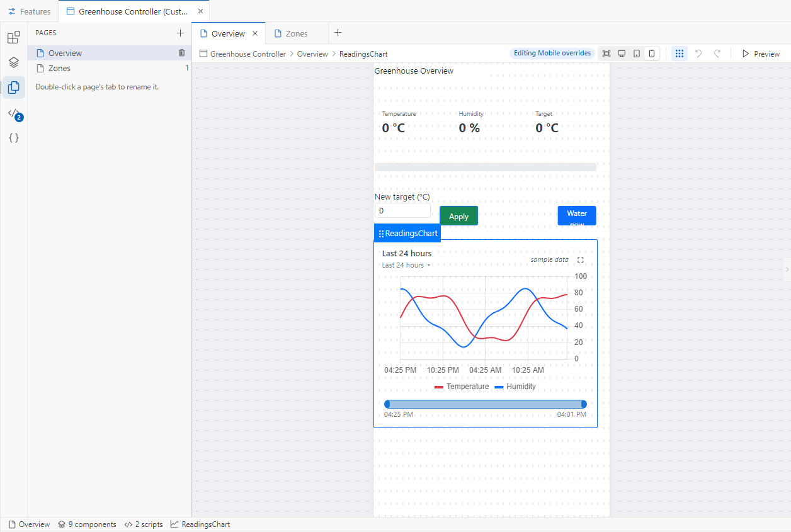Add a new page with plus icon
791x532 pixels.
pyautogui.click(x=181, y=33)
